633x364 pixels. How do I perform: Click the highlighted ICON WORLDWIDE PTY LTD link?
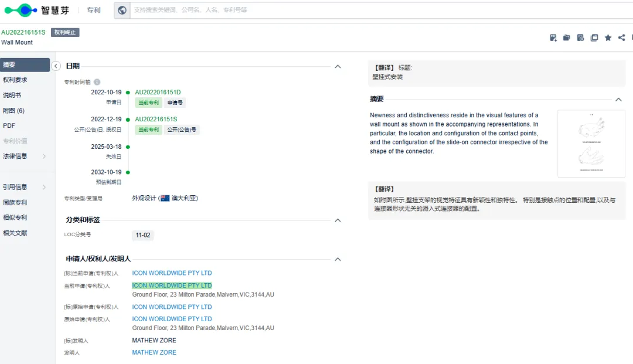[x=172, y=285]
